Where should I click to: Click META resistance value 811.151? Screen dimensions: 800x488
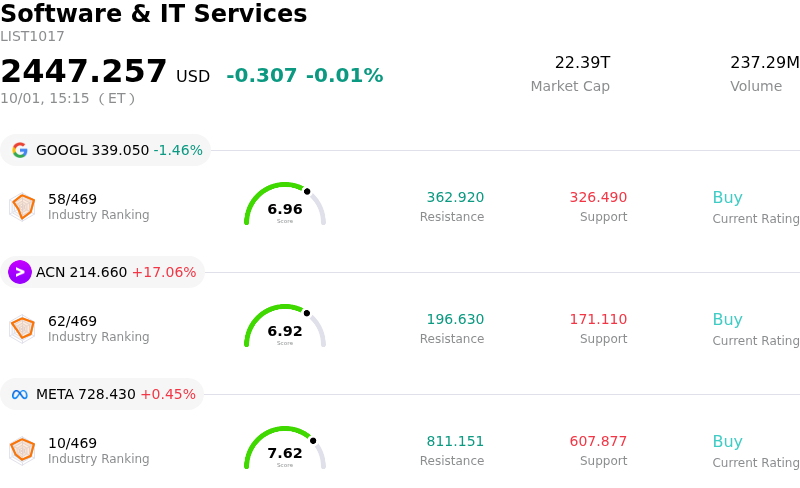click(455, 441)
